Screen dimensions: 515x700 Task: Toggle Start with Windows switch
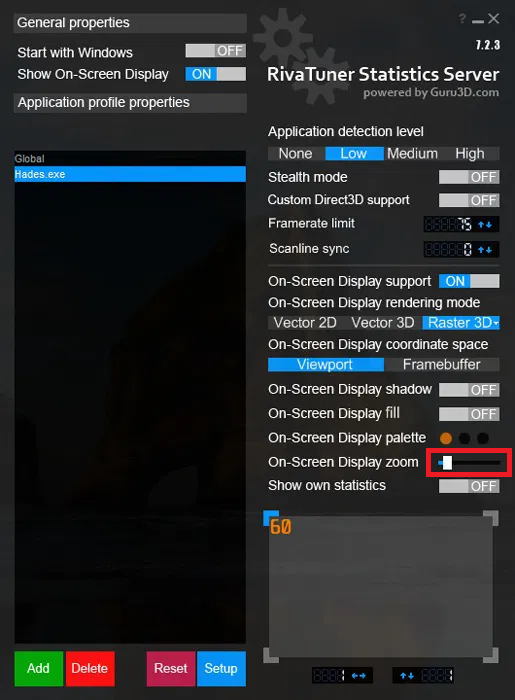(x=216, y=50)
